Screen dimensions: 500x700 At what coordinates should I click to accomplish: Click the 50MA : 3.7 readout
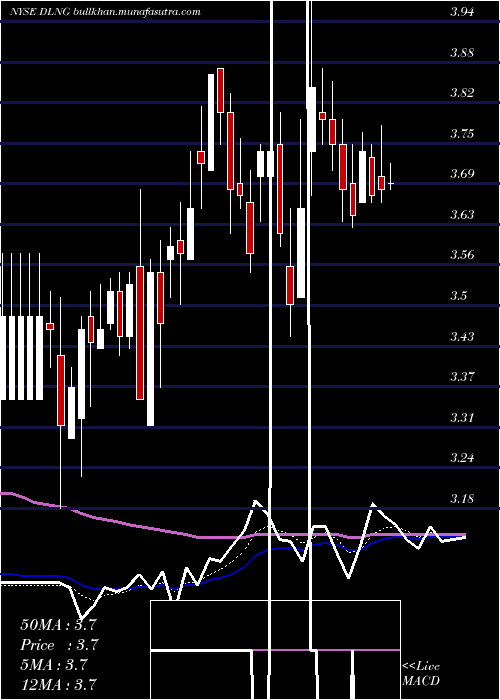click(x=58, y=625)
